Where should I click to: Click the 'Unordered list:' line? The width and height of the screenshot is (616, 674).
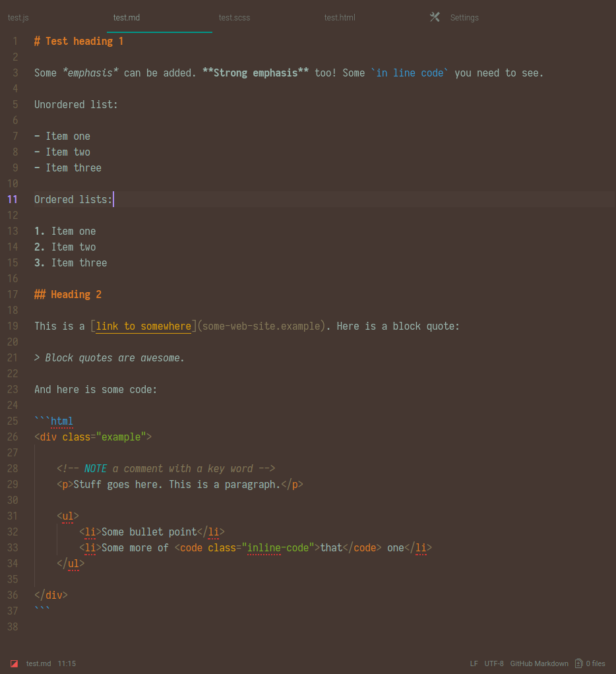(76, 105)
